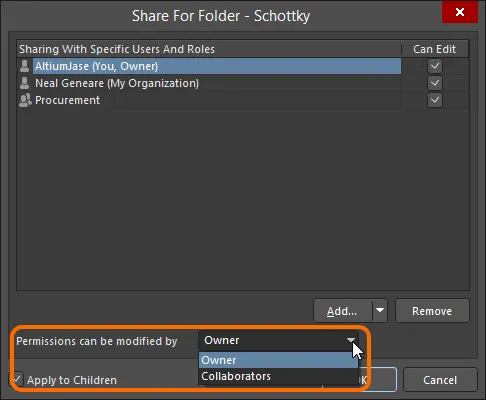Click the Can Edit column header

click(435, 49)
